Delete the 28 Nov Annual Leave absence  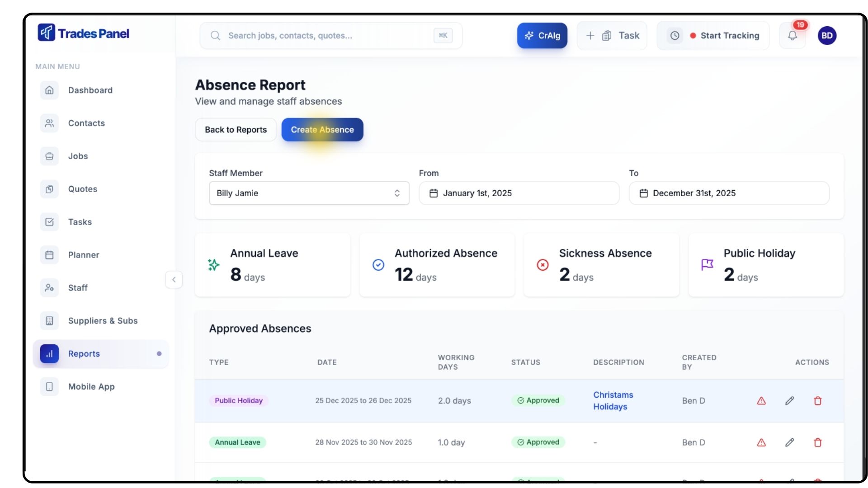point(817,442)
